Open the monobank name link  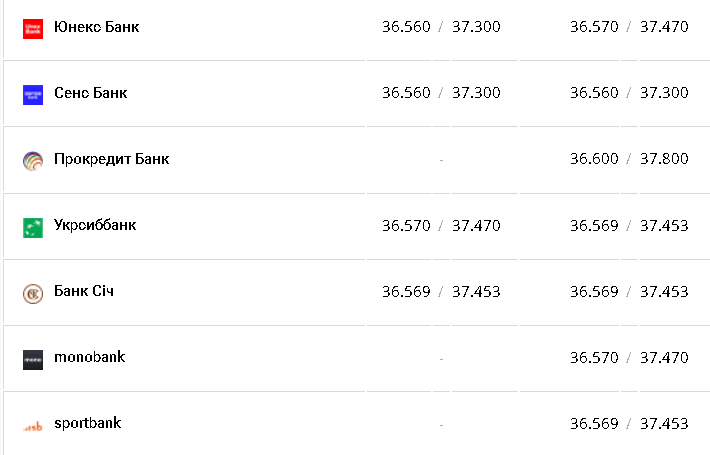[89, 357]
